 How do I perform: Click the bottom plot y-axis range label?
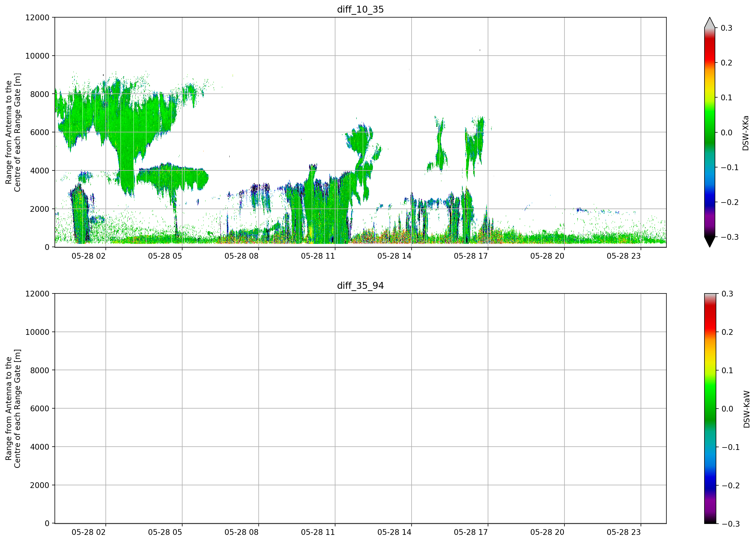point(13,409)
